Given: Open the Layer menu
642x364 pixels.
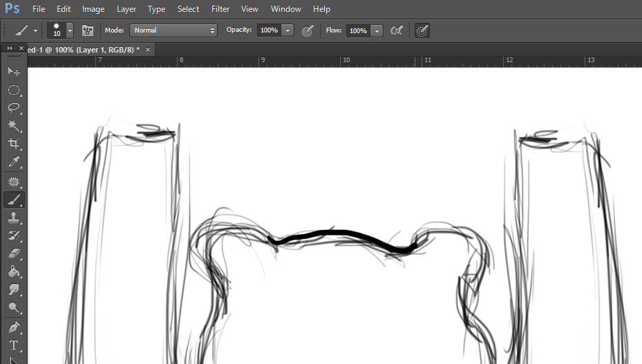Looking at the screenshot, I should (x=126, y=9).
